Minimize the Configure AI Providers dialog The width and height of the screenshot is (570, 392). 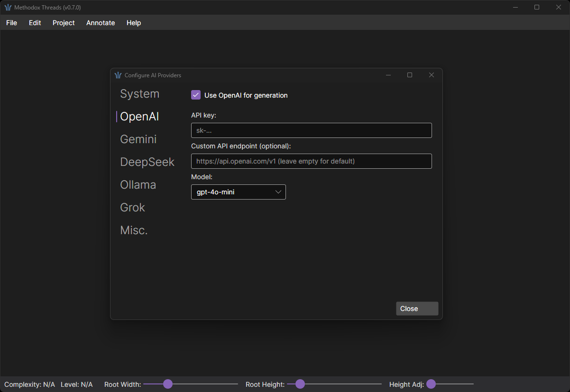point(388,75)
